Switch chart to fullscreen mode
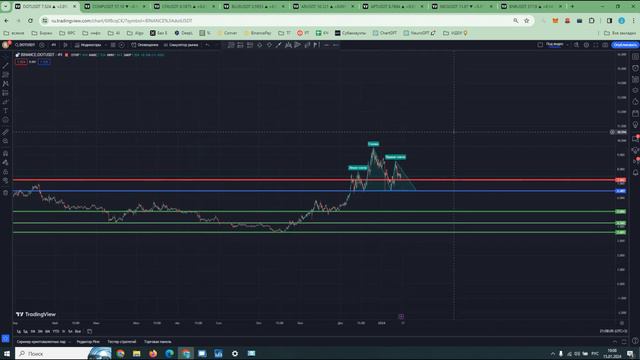This screenshot has height=360, width=640. coord(596,45)
